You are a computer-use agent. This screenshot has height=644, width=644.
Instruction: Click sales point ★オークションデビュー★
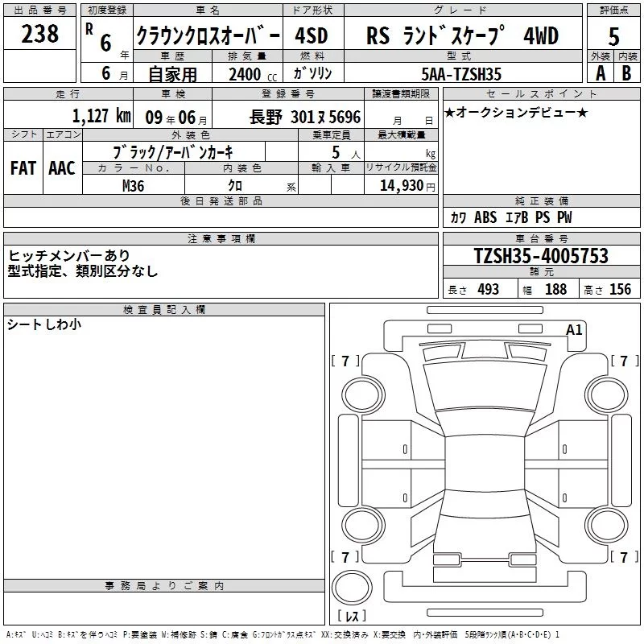tap(516, 113)
